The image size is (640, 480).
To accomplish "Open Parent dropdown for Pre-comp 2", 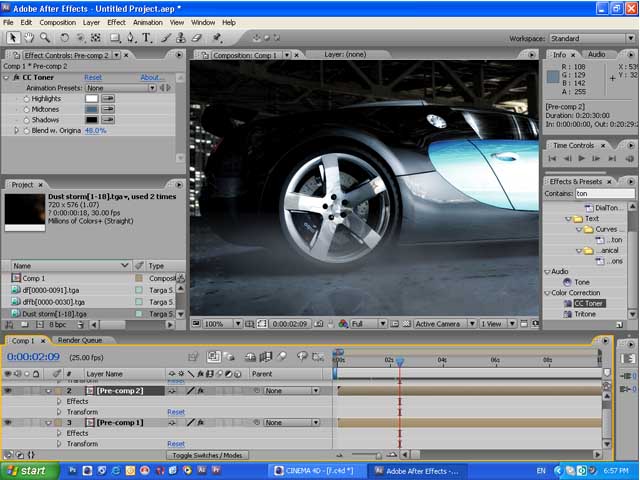I will click(291, 391).
